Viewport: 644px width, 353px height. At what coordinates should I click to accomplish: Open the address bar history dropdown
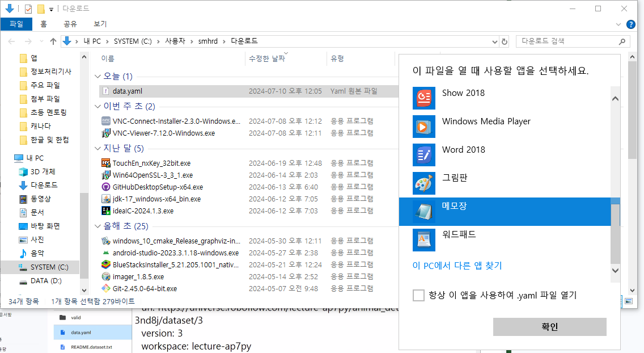[495, 41]
